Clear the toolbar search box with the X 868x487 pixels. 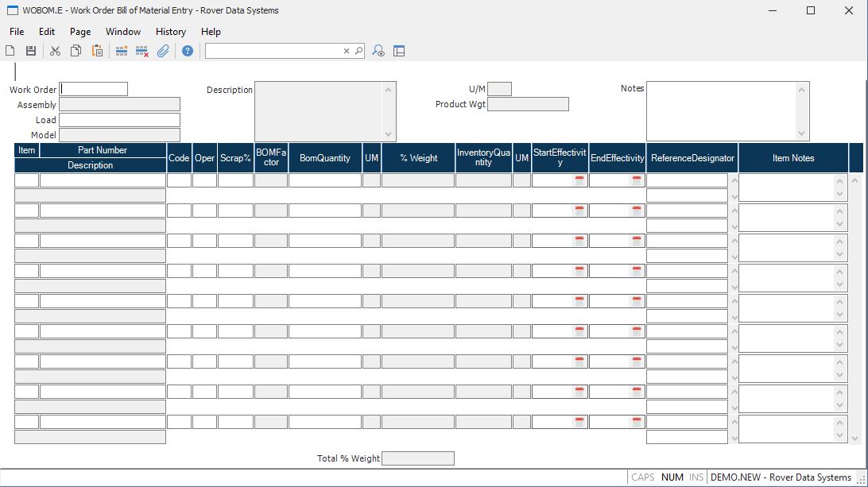tap(347, 51)
